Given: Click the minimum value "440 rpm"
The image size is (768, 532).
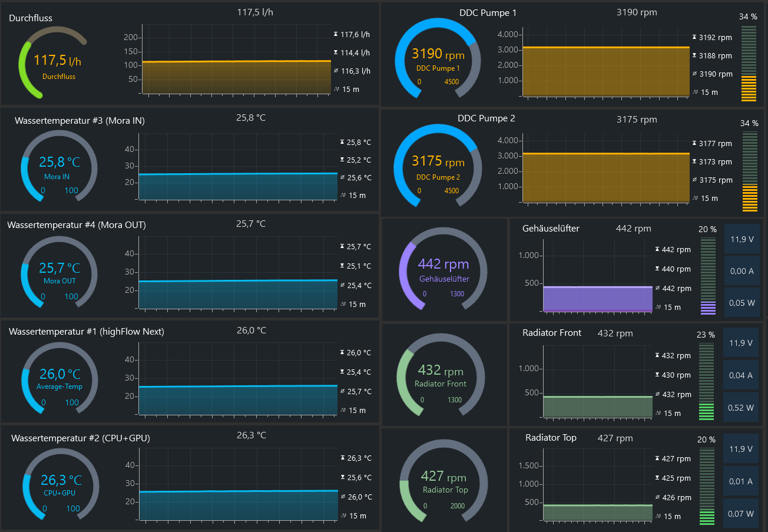Looking at the screenshot, I should pos(676,269).
